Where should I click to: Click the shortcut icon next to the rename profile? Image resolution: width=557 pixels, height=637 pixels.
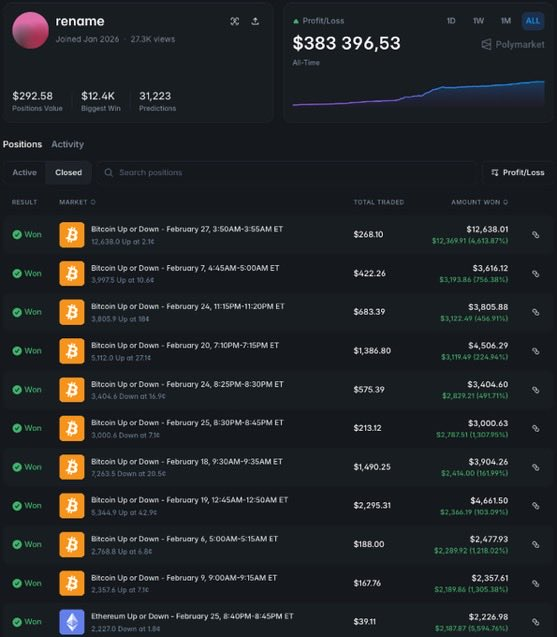point(234,21)
